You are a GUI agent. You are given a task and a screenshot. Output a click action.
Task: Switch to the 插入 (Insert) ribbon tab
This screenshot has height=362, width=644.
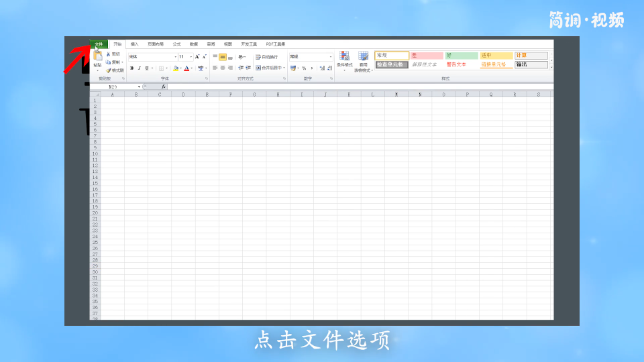click(x=135, y=44)
